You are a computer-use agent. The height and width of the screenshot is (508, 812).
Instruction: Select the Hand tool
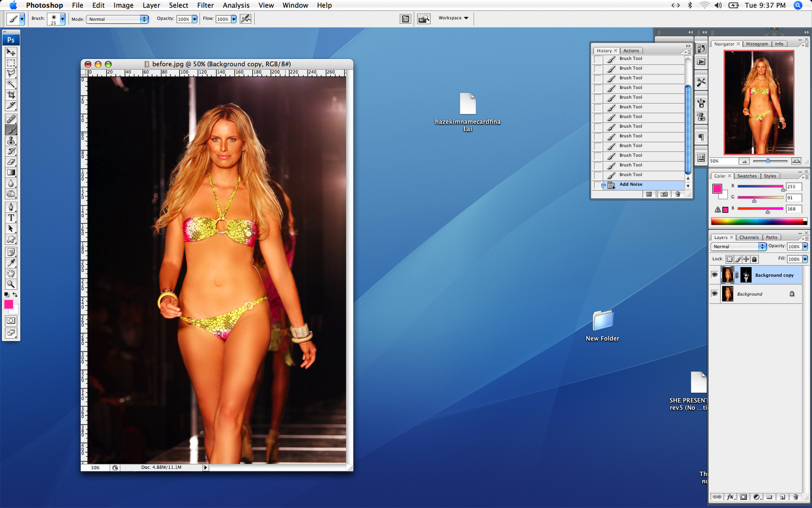11,273
